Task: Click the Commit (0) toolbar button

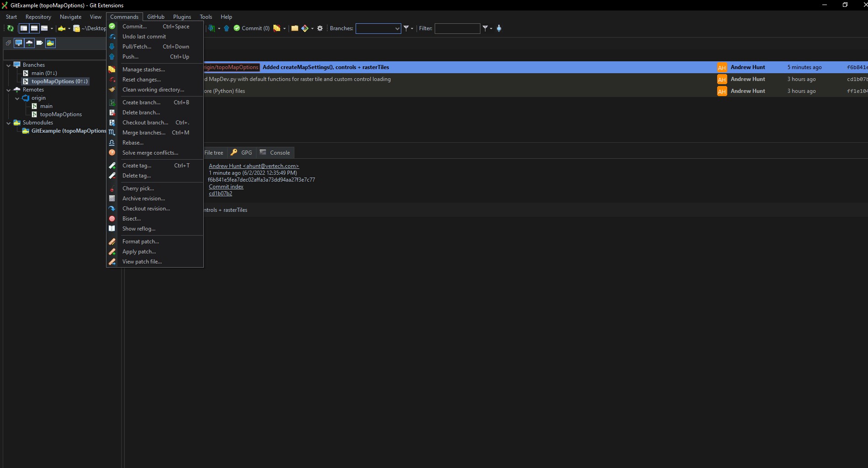Action: [251, 28]
